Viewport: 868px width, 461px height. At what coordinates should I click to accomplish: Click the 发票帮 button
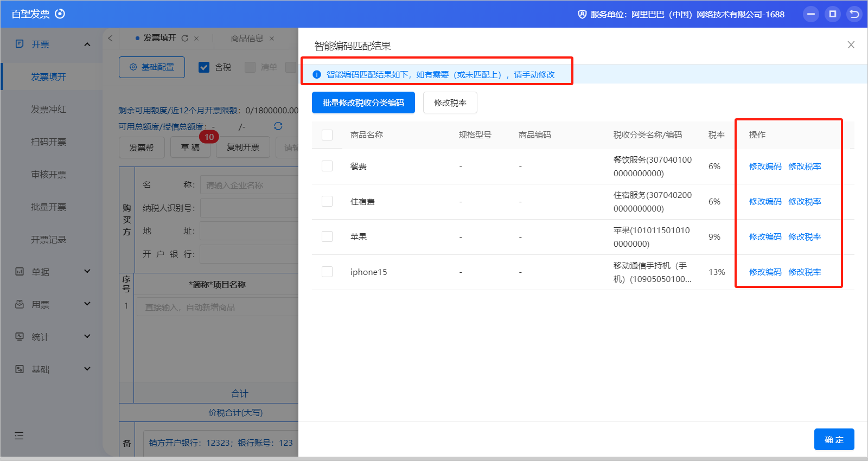click(x=142, y=148)
